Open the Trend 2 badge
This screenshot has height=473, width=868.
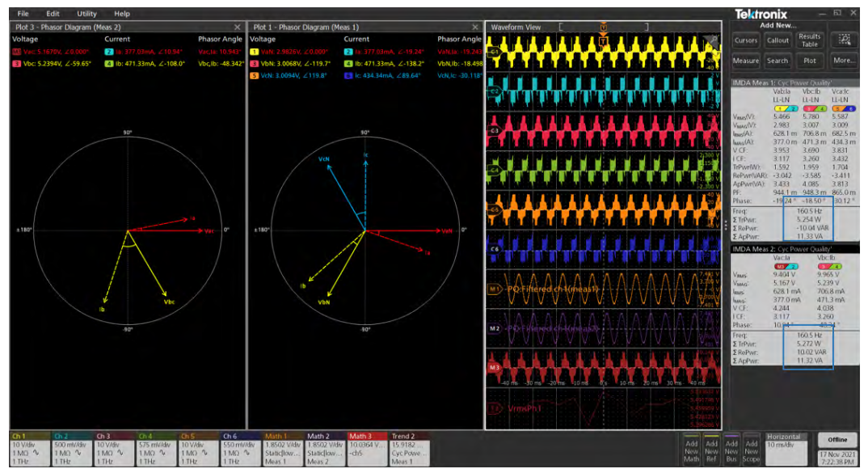pos(408,449)
